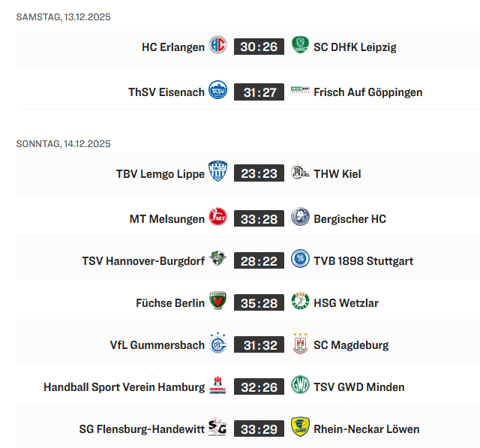Open the 31:32 Gummersbach match score
Viewport: 480px width, 448px height.
(x=259, y=345)
